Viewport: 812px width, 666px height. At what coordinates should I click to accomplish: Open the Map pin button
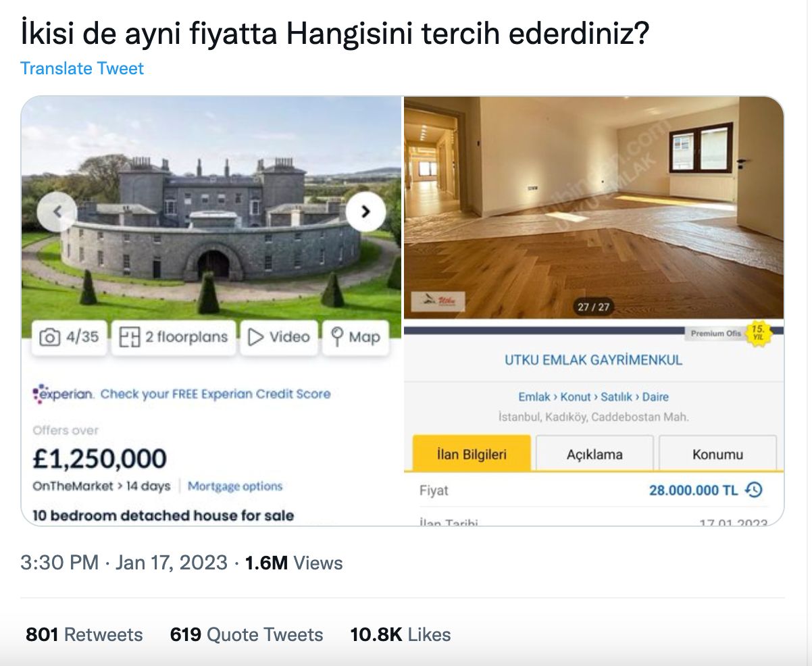[x=356, y=337]
